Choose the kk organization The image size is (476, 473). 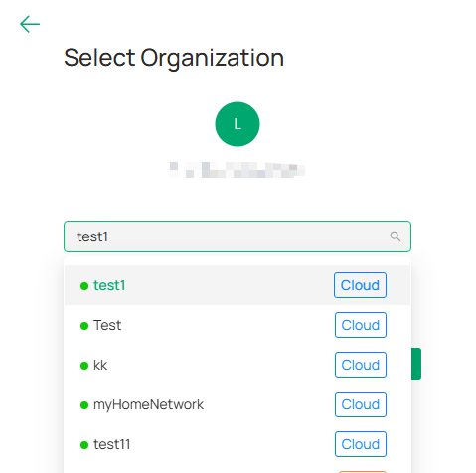(x=238, y=365)
